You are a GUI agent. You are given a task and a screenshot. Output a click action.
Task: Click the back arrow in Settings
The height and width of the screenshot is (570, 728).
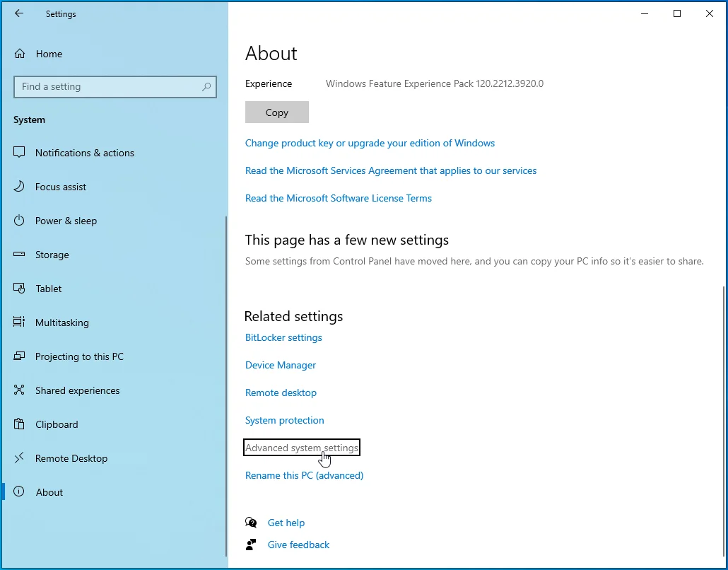(19, 13)
